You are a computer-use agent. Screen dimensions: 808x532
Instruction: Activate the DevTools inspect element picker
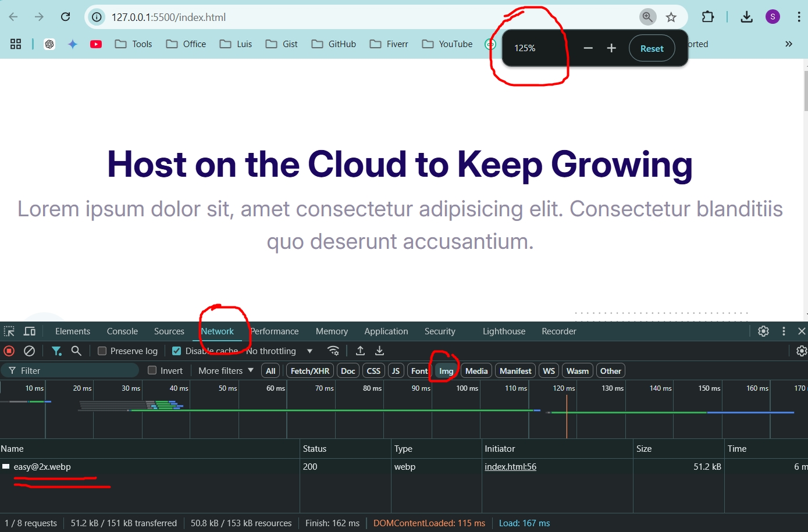[x=9, y=331]
